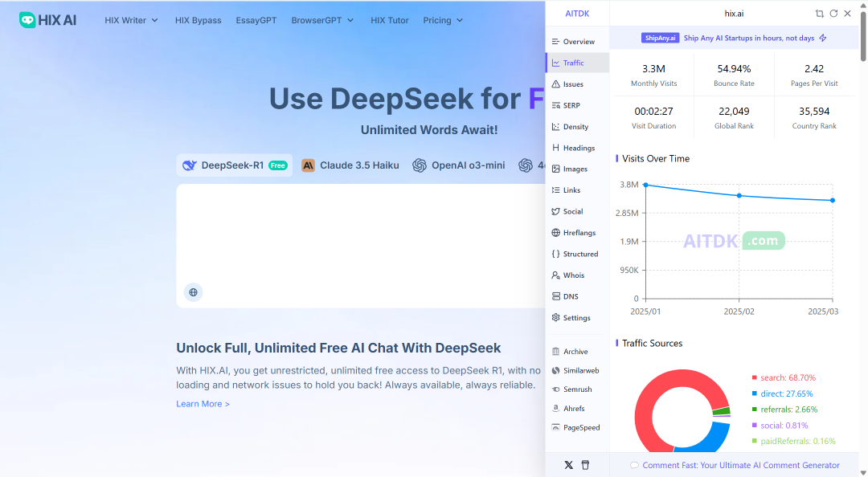Toggle the social legend entry
868x477 pixels.
point(780,426)
